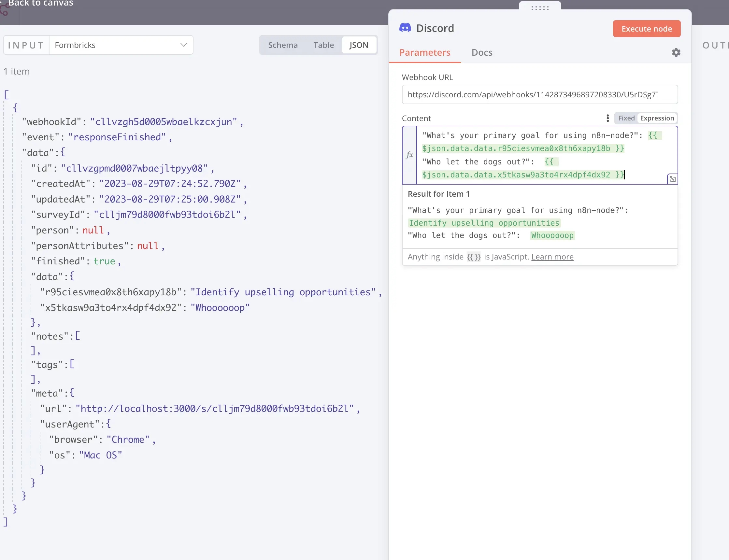Viewport: 729px width, 560px height.
Task: Open Content field options three-dot menu
Action: pos(607,118)
